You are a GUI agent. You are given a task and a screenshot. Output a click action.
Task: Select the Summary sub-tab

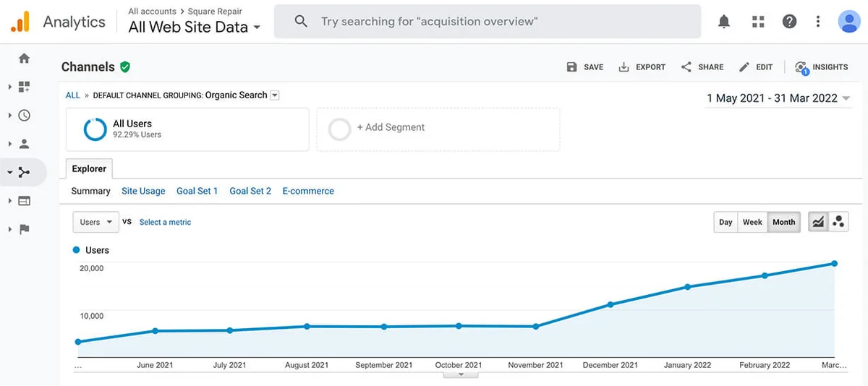(x=90, y=191)
